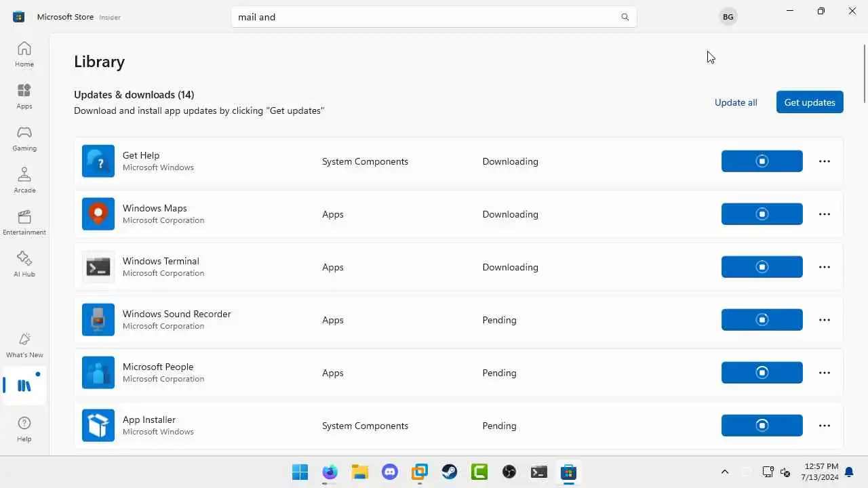Open more options for Windows Maps
This screenshot has width=868, height=488.
825,214
